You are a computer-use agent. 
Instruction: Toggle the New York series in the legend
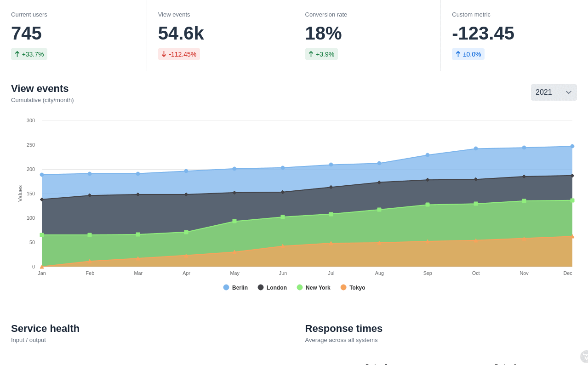click(x=314, y=287)
